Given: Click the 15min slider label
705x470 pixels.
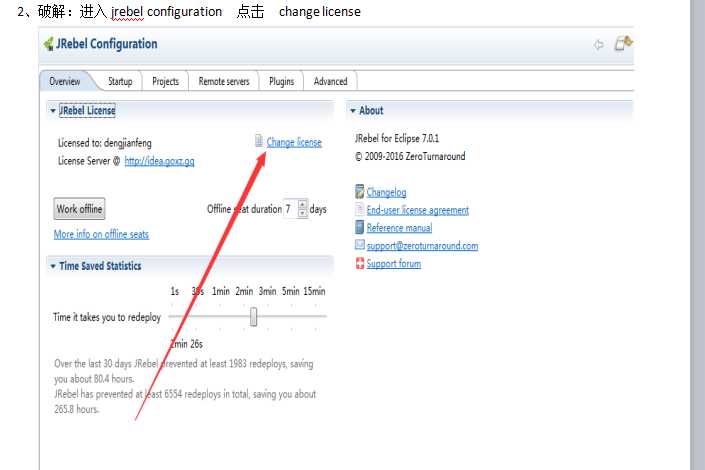Looking at the screenshot, I should coord(314,291).
